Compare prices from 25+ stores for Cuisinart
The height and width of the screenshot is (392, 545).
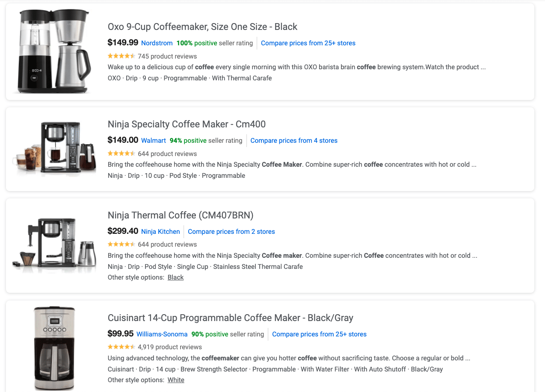[x=319, y=334]
